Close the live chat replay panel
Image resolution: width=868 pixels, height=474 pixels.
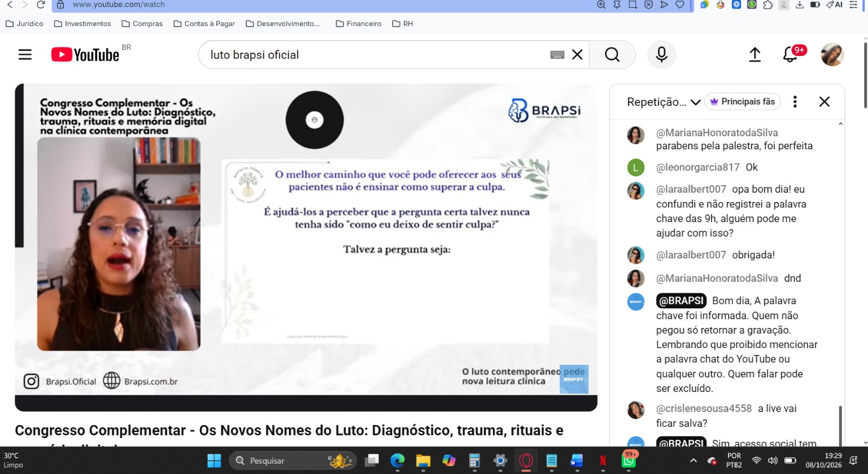(x=824, y=102)
